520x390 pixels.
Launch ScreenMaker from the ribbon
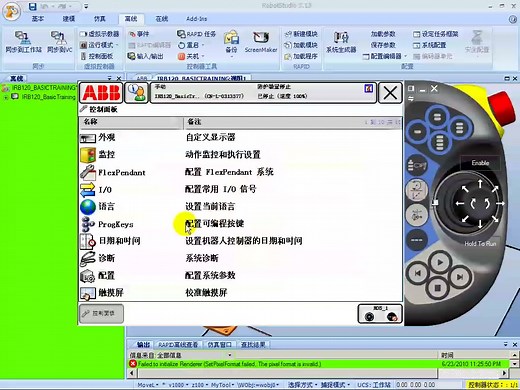click(x=261, y=42)
